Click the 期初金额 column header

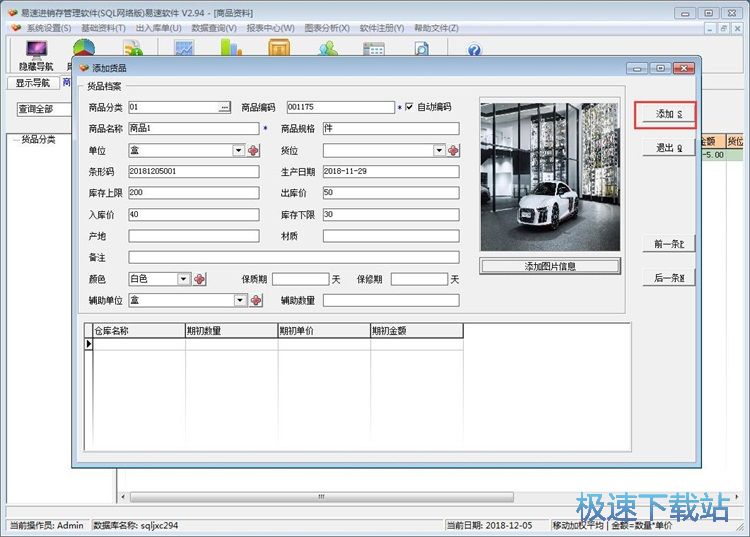pyautogui.click(x=417, y=331)
